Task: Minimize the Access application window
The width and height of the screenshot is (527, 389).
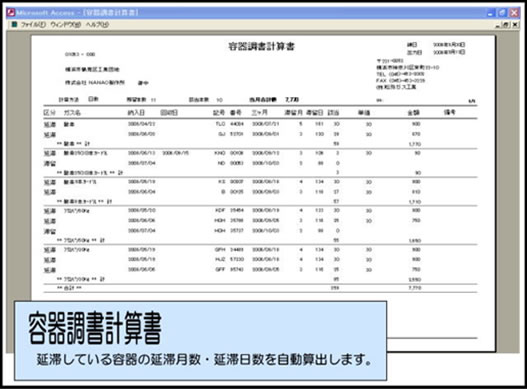Action: tap(490, 13)
